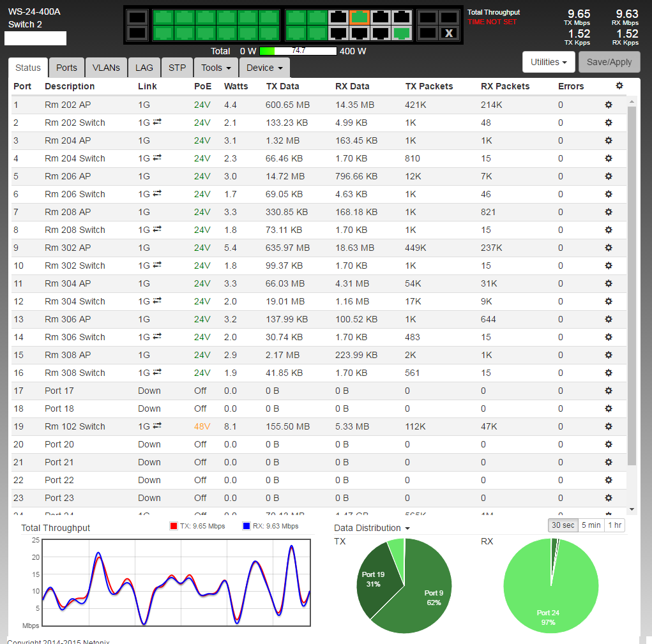Click the column settings gear in table header
Viewport: 652px width, 644px height.
tap(619, 86)
